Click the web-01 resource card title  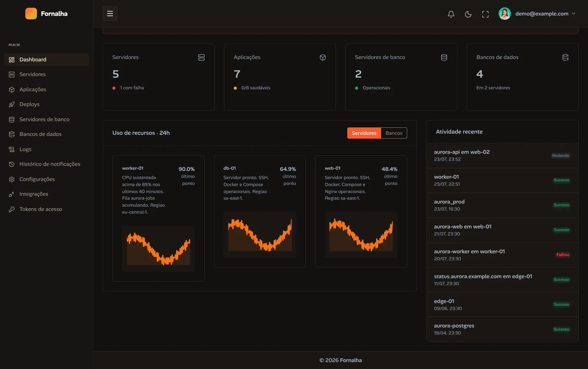[333, 168]
